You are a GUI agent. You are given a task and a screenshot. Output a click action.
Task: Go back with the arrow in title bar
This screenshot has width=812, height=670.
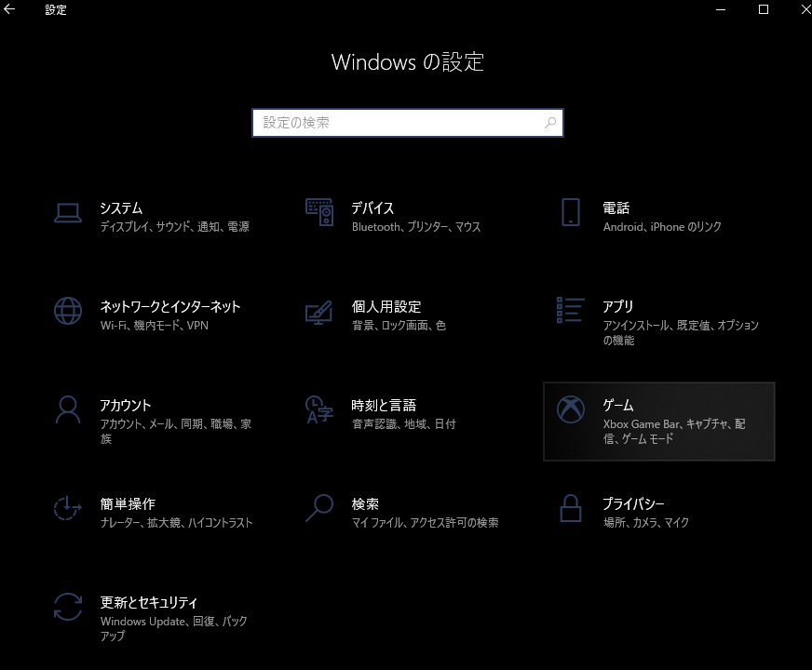(x=9, y=9)
